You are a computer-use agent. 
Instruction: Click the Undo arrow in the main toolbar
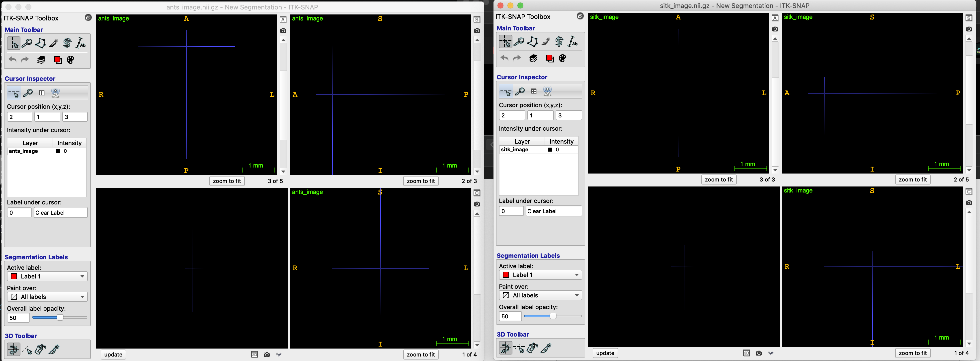(12, 60)
